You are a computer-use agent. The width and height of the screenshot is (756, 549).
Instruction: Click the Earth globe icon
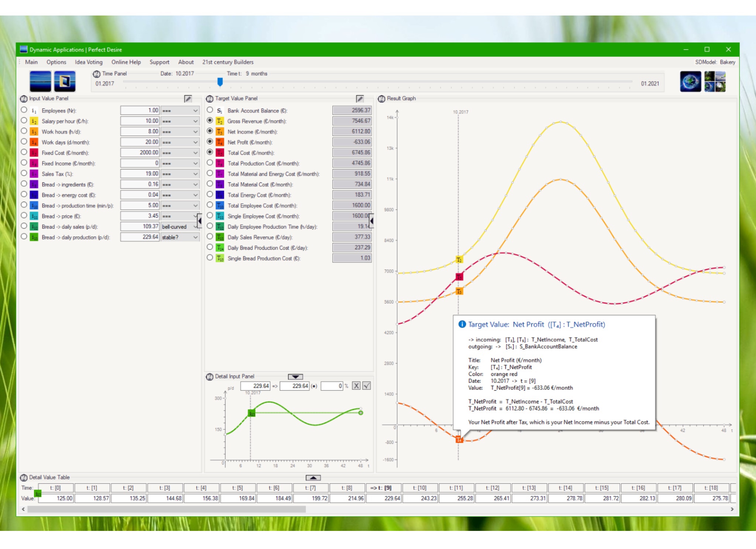click(x=690, y=81)
